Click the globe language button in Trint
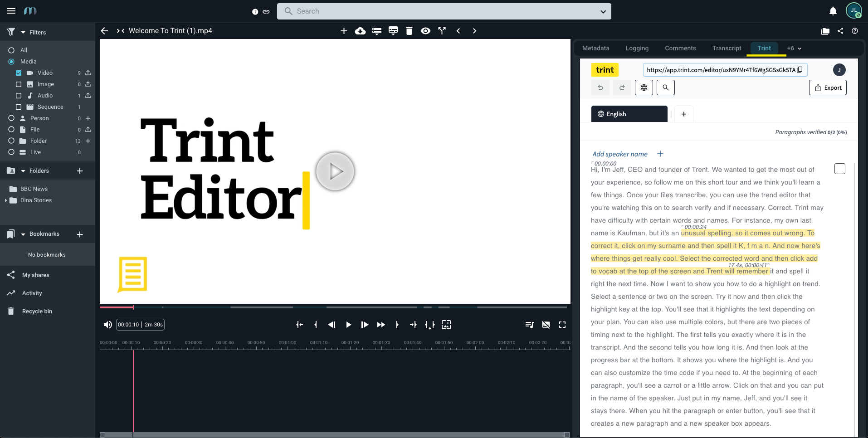This screenshot has width=868, height=438. click(644, 88)
